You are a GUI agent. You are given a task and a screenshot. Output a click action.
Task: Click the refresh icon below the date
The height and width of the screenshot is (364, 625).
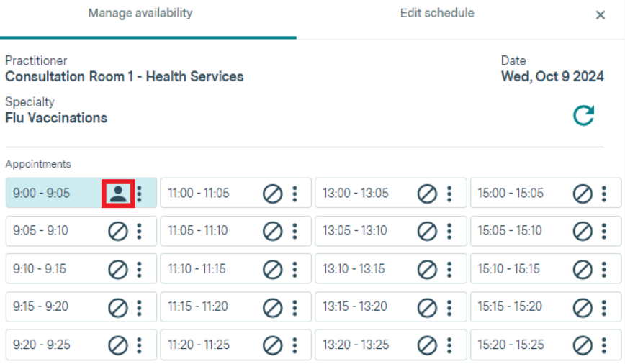583,116
